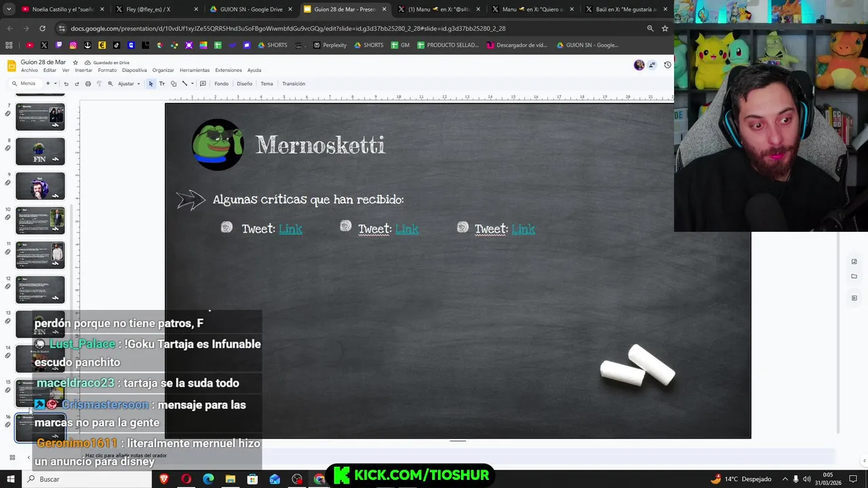Viewport: 868px width, 488px height.
Task: Click the Google Slides home logo
Action: (x=12, y=65)
